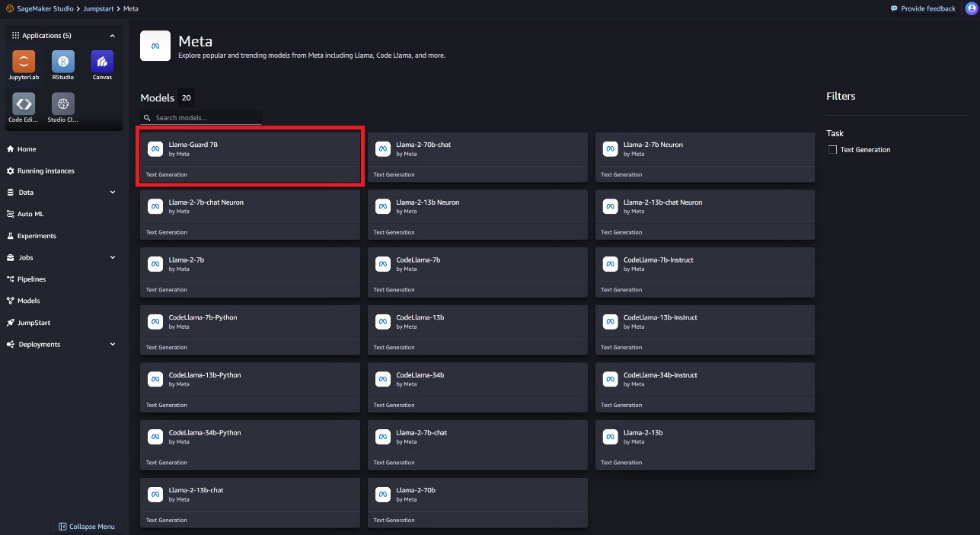Click the Collapse Menu button

pyautogui.click(x=87, y=527)
